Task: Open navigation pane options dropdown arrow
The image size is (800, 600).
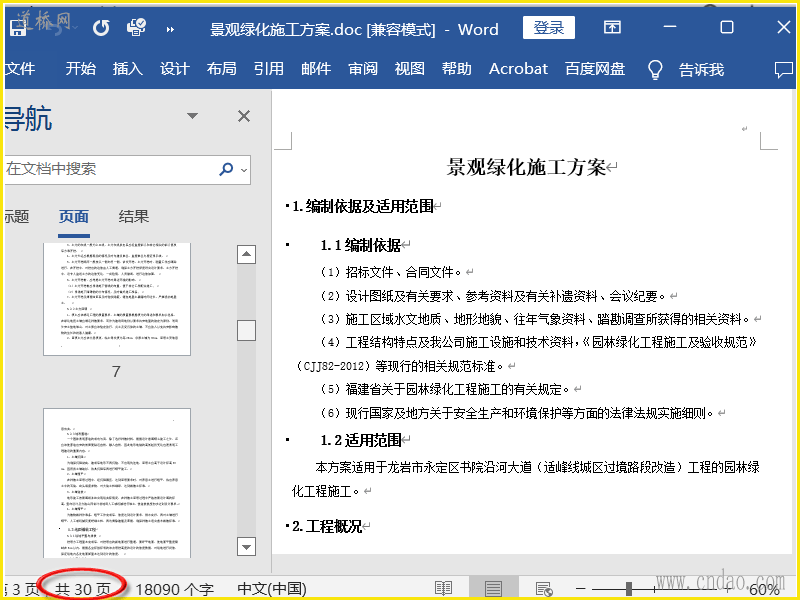Action: pyautogui.click(x=192, y=116)
